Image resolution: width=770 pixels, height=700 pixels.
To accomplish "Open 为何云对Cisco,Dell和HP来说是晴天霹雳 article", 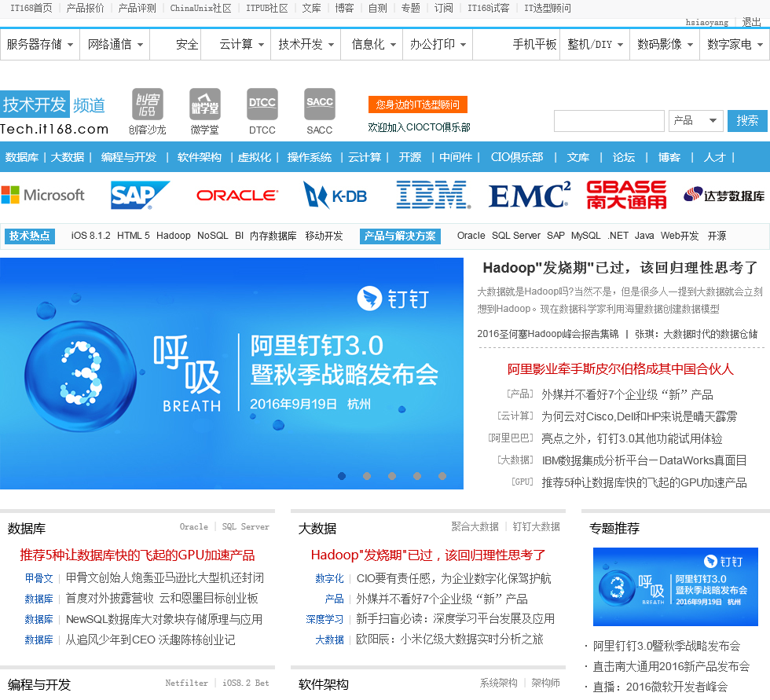I will 639,416.
